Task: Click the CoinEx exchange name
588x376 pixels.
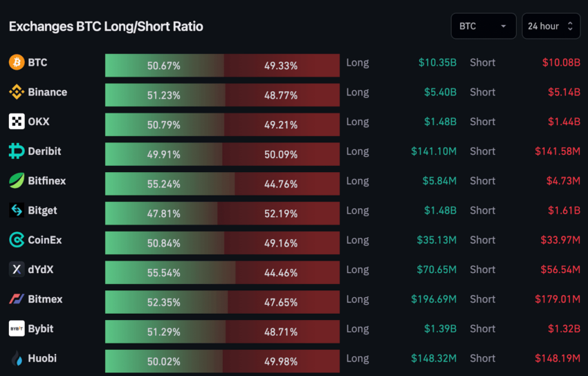Action: tap(45, 240)
